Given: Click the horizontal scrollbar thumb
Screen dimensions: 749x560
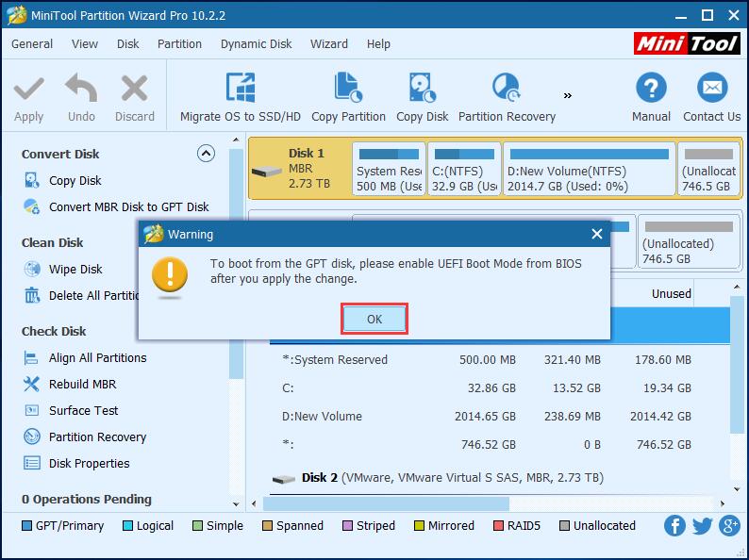Looking at the screenshot, I should click(386, 503).
